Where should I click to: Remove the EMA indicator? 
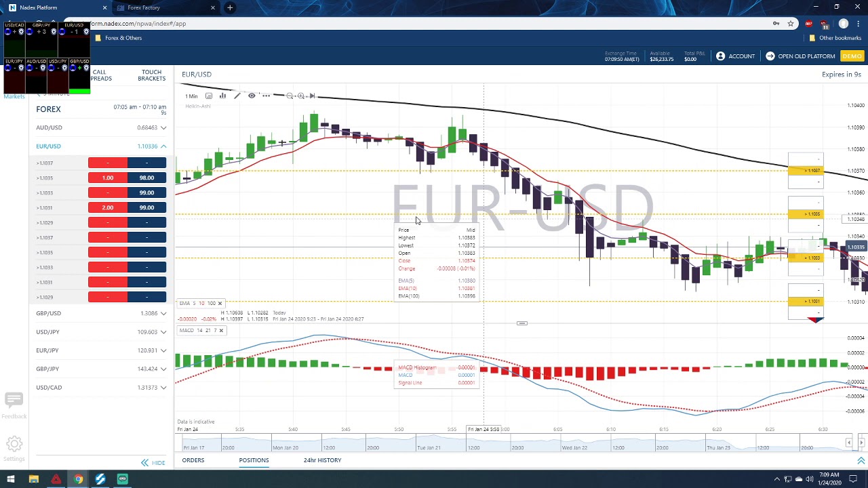[x=220, y=303]
